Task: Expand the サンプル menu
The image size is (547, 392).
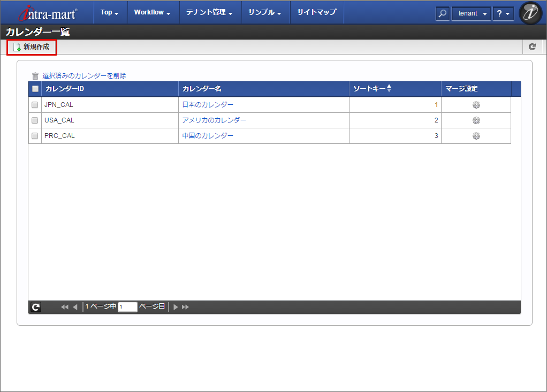Action: [265, 12]
